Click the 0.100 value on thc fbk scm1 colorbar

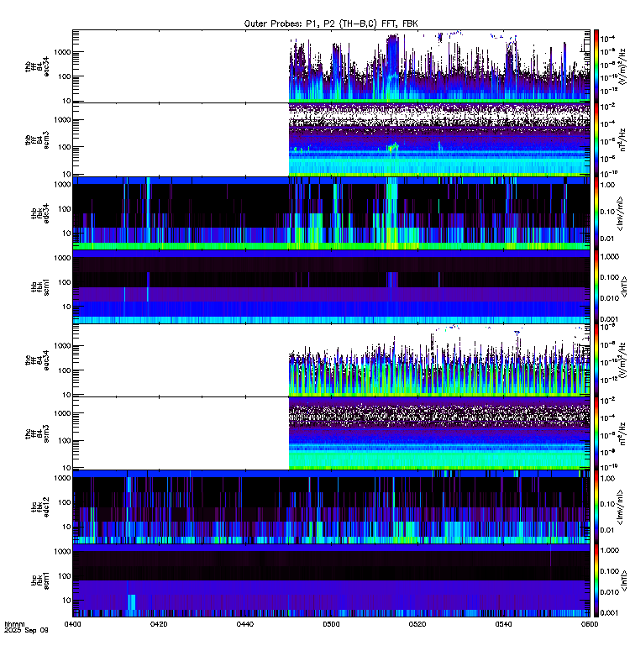click(610, 571)
